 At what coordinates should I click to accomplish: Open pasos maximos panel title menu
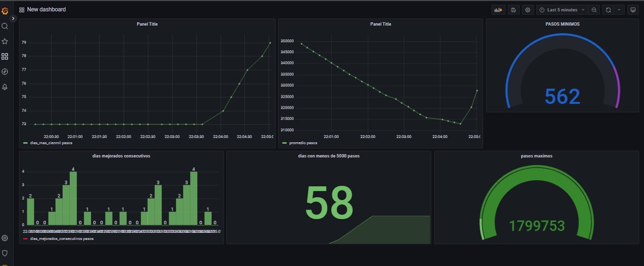click(x=536, y=156)
